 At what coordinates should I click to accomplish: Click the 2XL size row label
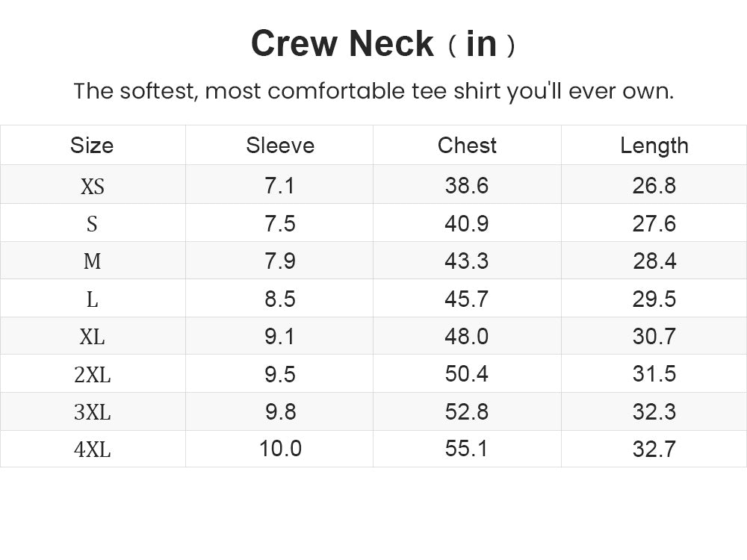[x=93, y=374]
